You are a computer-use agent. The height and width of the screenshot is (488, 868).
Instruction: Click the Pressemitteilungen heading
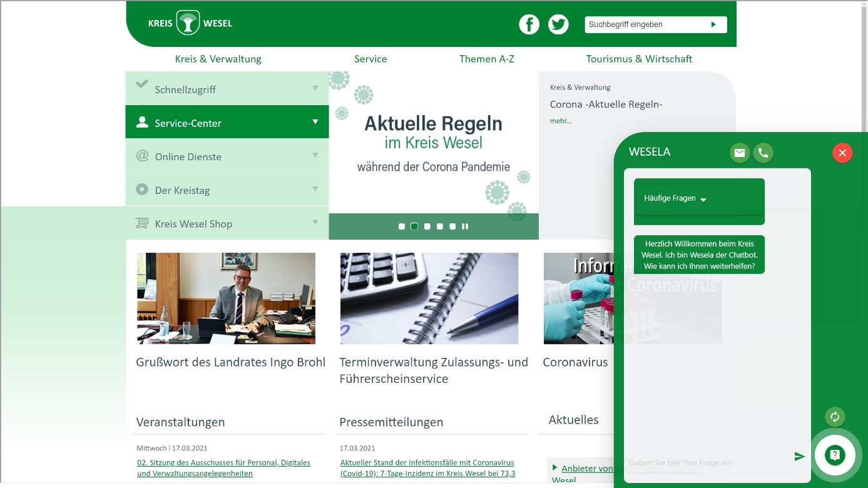(x=391, y=422)
